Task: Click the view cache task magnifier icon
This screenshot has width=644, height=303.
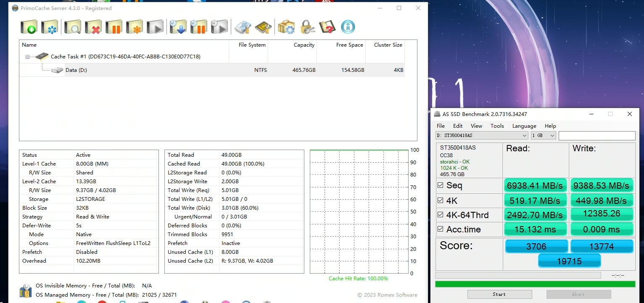Action: coord(72,27)
